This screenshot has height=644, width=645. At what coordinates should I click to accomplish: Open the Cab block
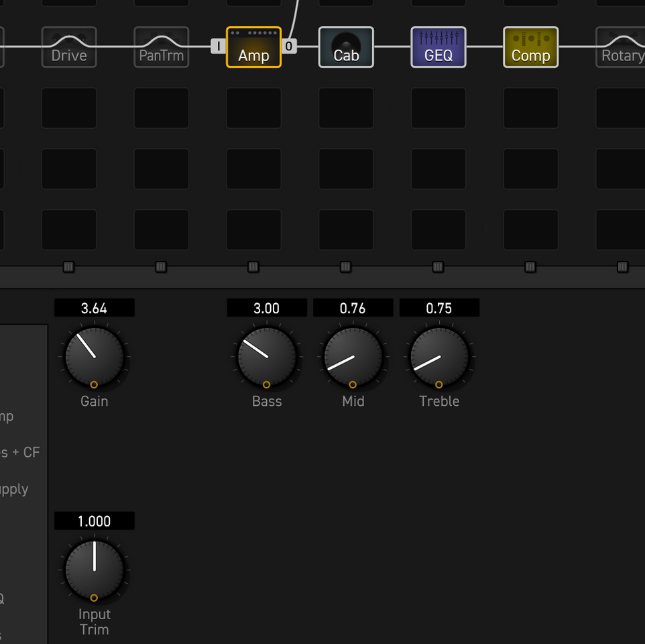[x=346, y=47]
